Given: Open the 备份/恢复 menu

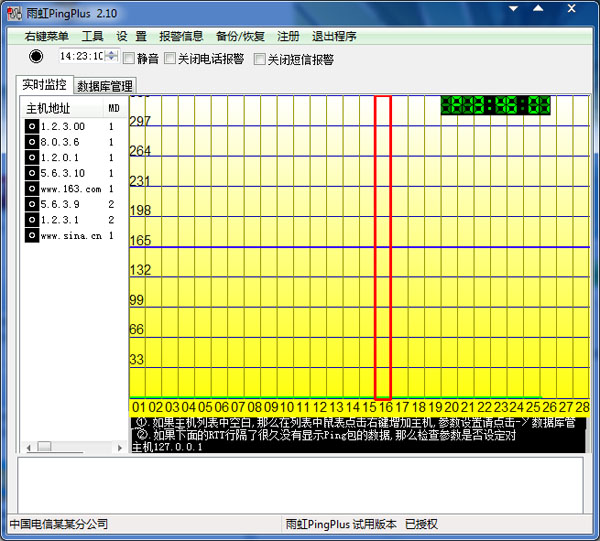Looking at the screenshot, I should (240, 36).
